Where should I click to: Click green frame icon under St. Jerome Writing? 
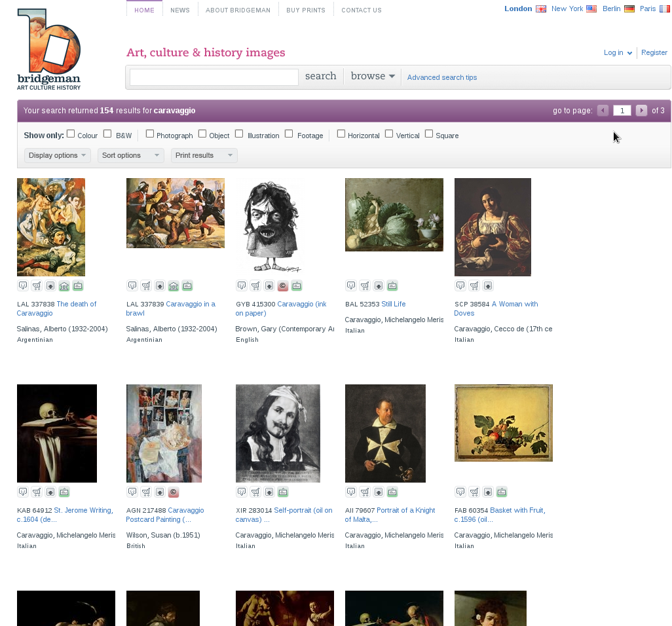click(x=64, y=492)
